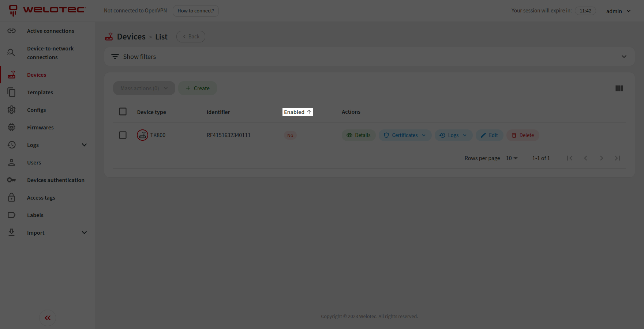Click the column layout icon
Screen dimensions: 644x329
point(619,88)
